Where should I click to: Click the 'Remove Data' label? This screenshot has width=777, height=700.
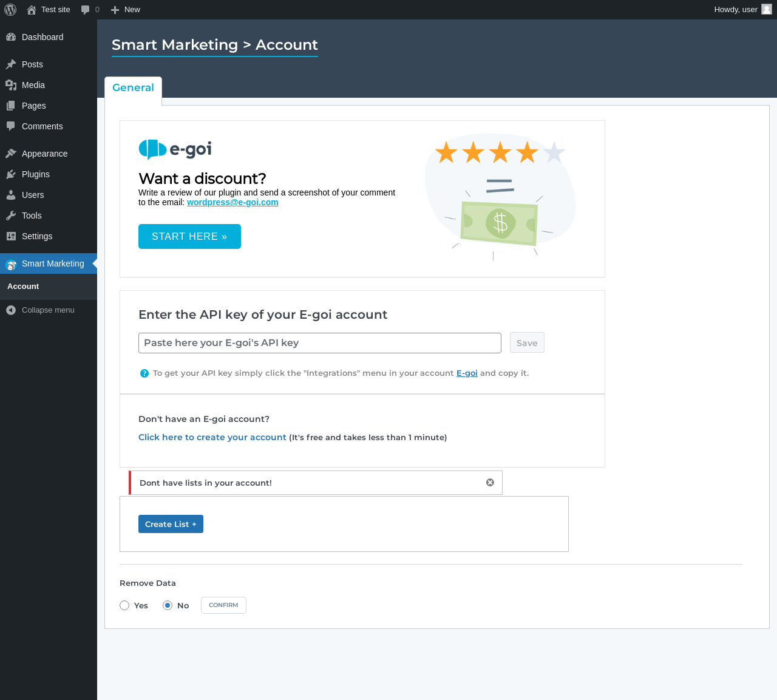(x=148, y=583)
